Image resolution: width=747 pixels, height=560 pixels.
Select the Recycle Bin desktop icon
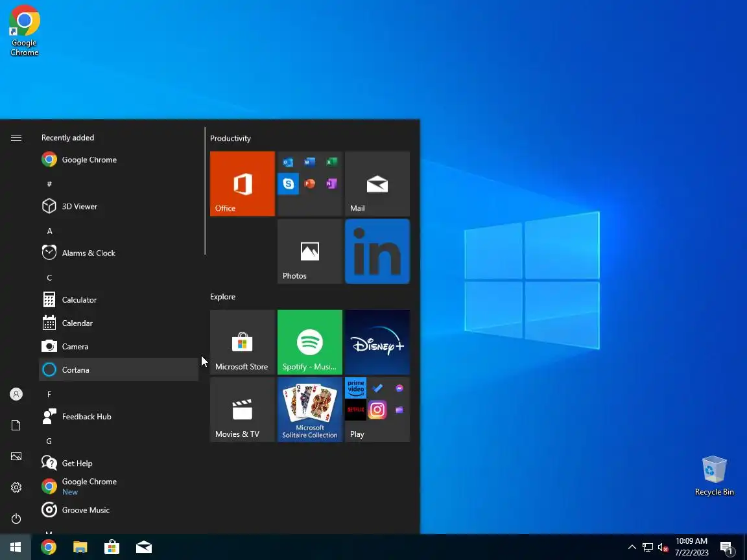[x=714, y=476]
